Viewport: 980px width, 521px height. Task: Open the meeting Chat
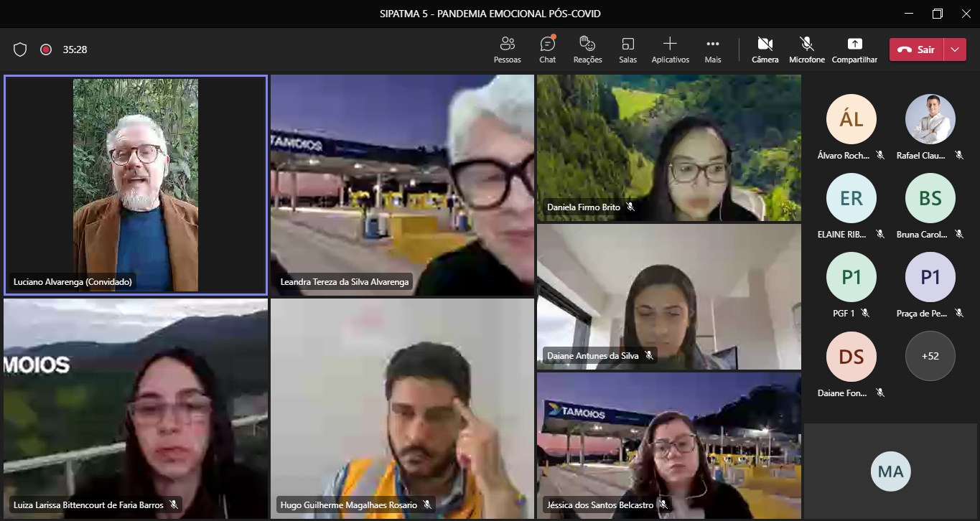coord(548,49)
